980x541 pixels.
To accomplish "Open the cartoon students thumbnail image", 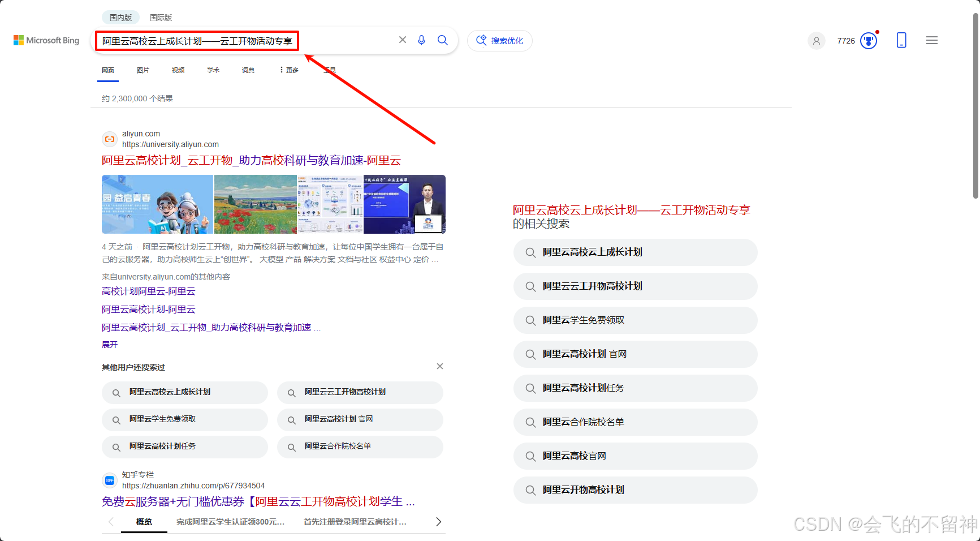I will (x=157, y=204).
